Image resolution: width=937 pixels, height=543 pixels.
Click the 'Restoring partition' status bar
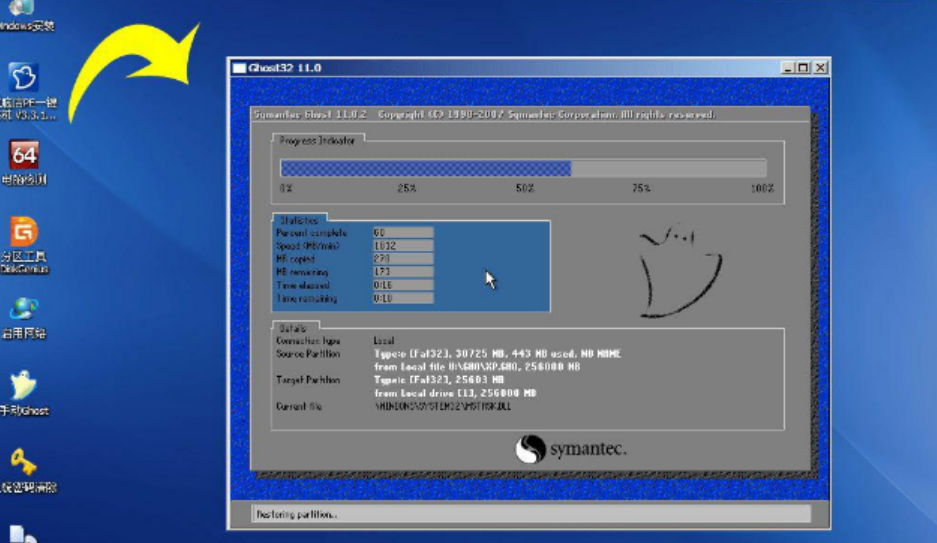click(530, 514)
